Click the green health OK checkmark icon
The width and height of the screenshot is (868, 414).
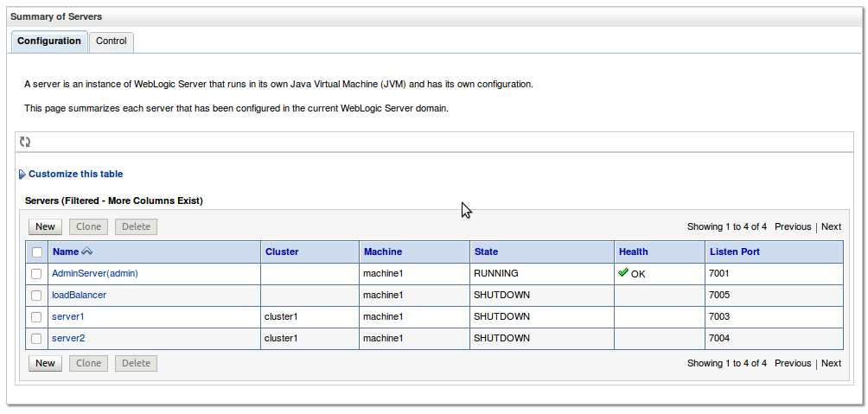pos(623,272)
